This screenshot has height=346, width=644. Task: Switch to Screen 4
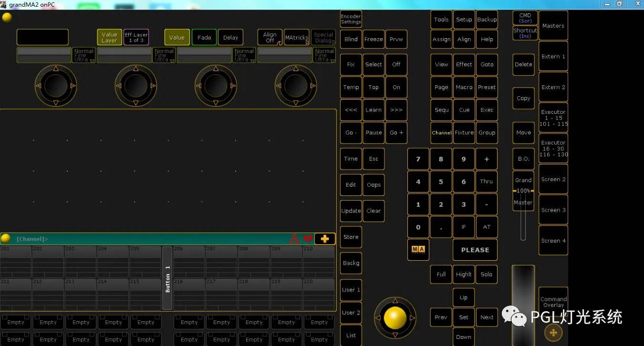pyautogui.click(x=553, y=241)
